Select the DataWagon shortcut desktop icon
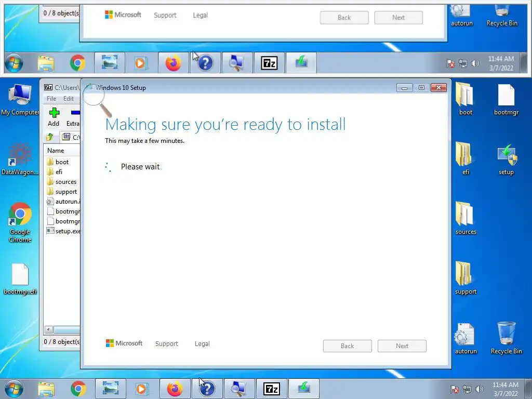 [x=20, y=159]
